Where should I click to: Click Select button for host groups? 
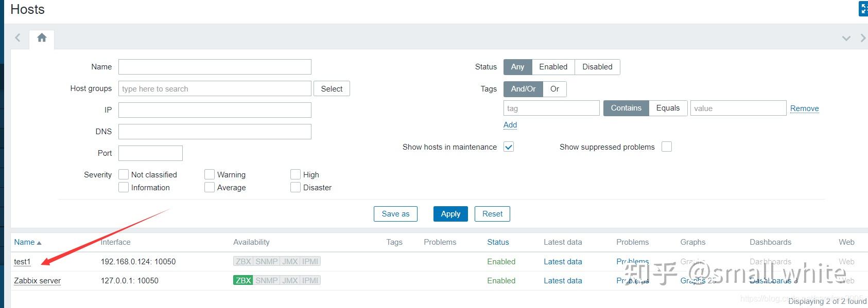pyautogui.click(x=332, y=88)
